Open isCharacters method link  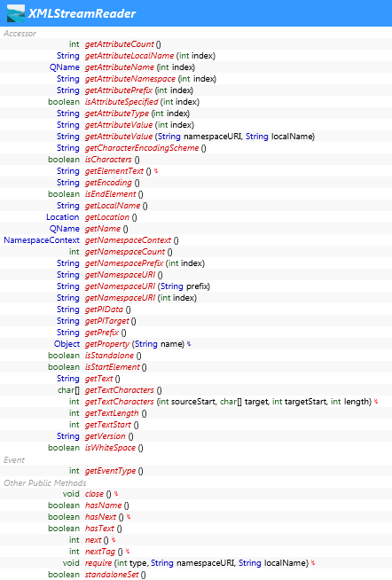tap(108, 160)
